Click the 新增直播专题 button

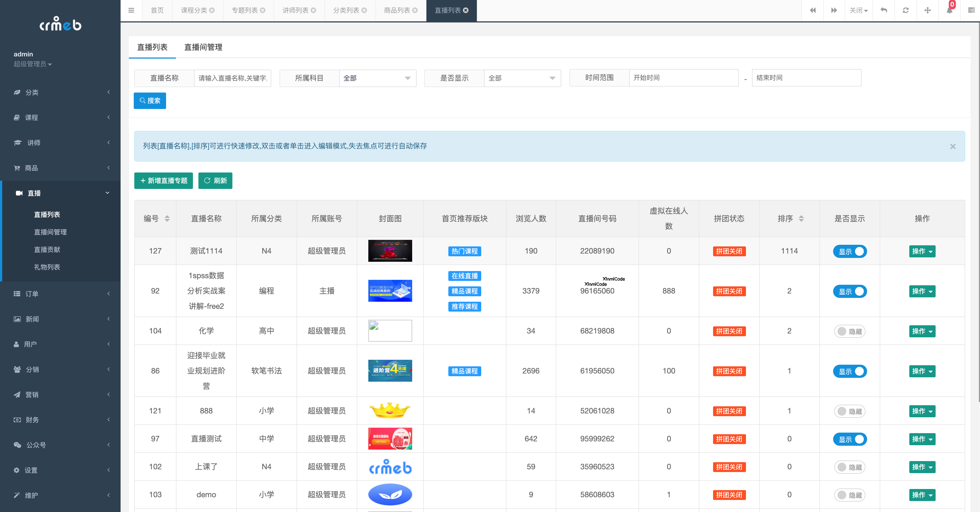(x=164, y=180)
